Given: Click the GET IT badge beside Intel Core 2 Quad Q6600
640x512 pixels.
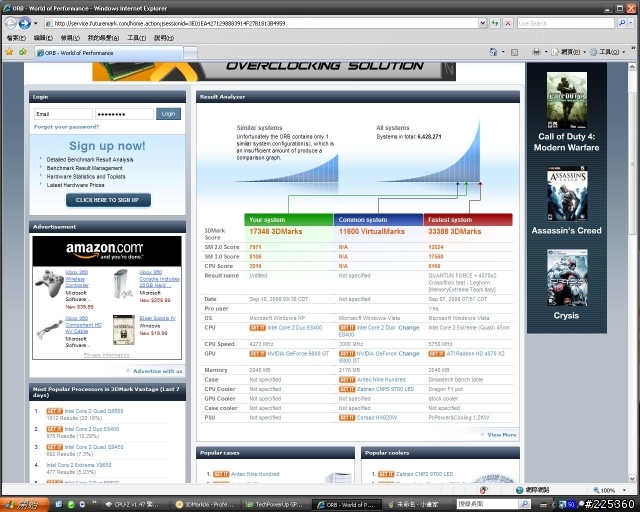Looking at the screenshot, I should pyautogui.click(x=55, y=411).
